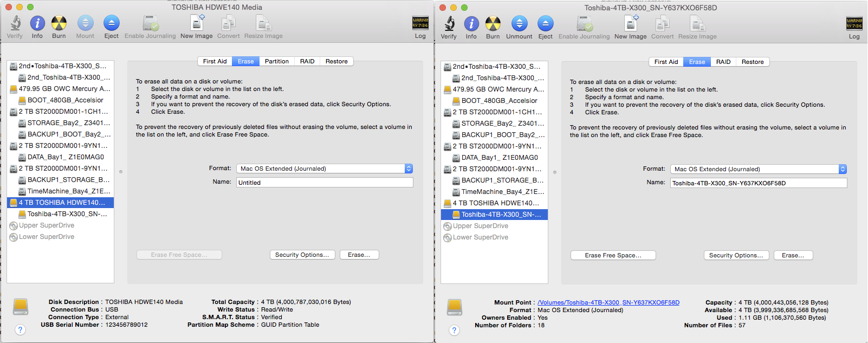Click Name field containing Untitled
This screenshot has width=868, height=343.
coord(325,183)
